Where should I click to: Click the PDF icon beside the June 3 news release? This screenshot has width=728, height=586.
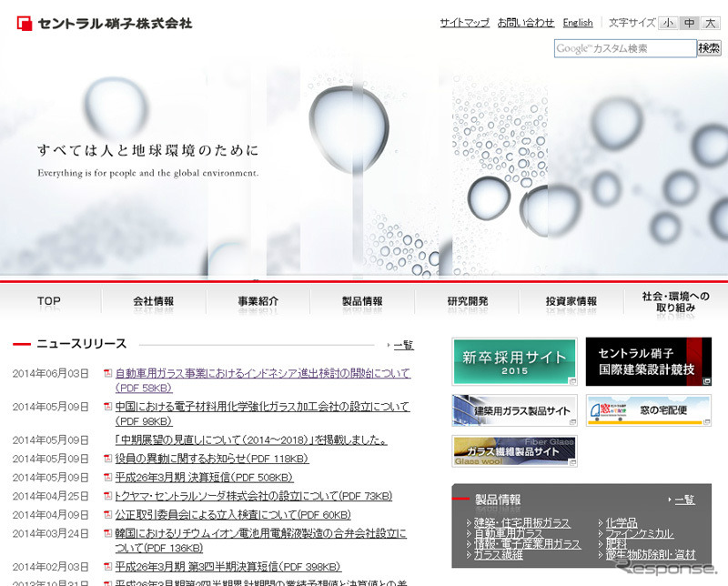tap(108, 374)
